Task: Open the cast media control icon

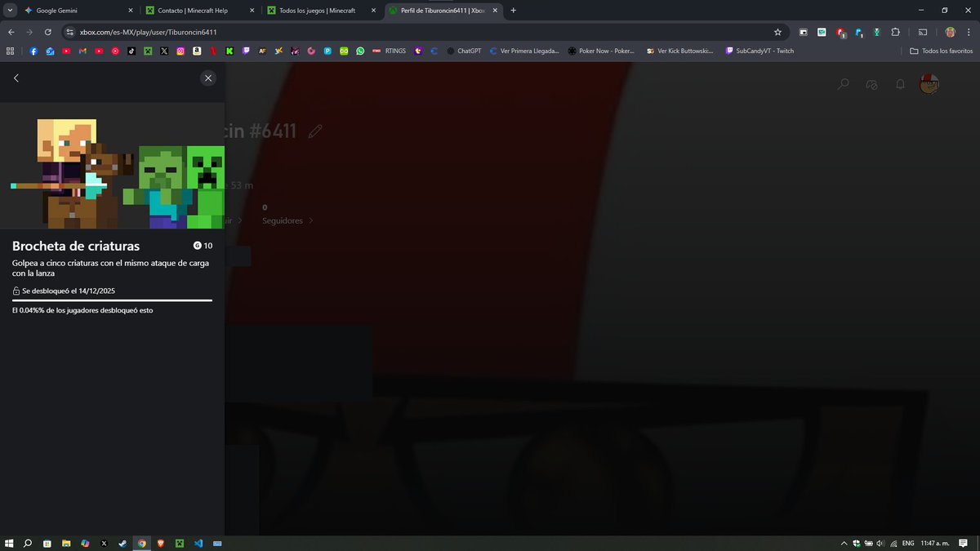Action: click(923, 32)
